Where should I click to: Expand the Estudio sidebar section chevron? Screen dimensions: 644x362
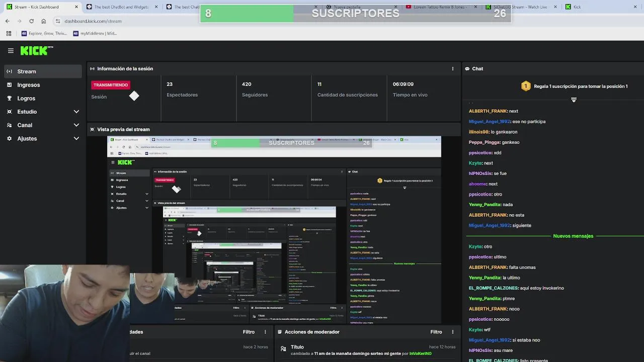coord(76,112)
